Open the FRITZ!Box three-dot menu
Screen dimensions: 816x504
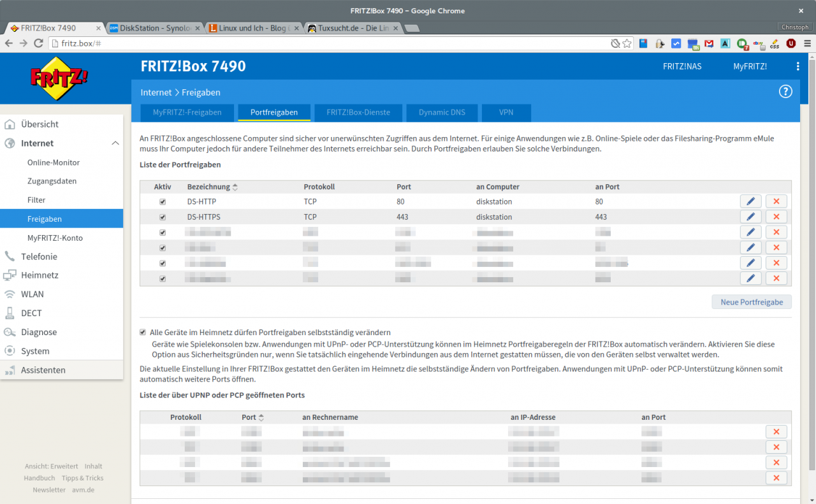(x=798, y=66)
